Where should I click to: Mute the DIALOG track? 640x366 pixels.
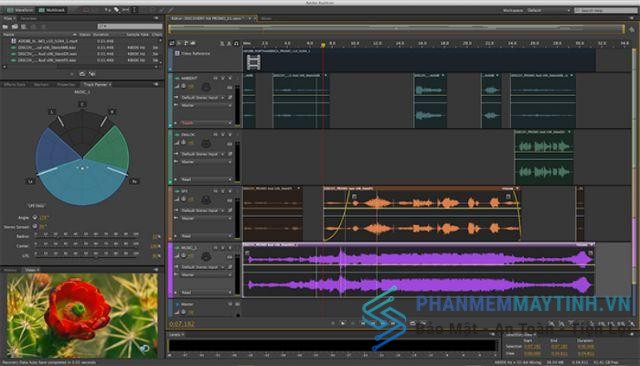tap(215, 134)
